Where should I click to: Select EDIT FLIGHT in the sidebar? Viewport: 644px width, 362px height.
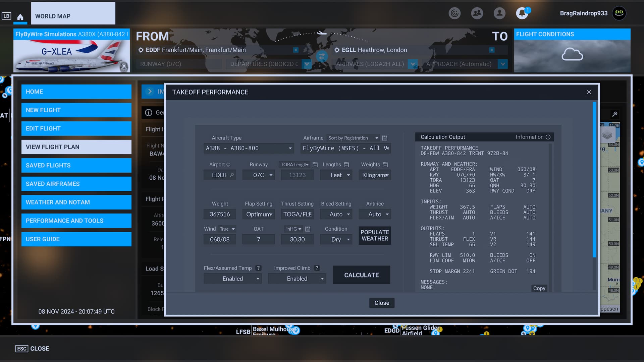click(x=76, y=128)
